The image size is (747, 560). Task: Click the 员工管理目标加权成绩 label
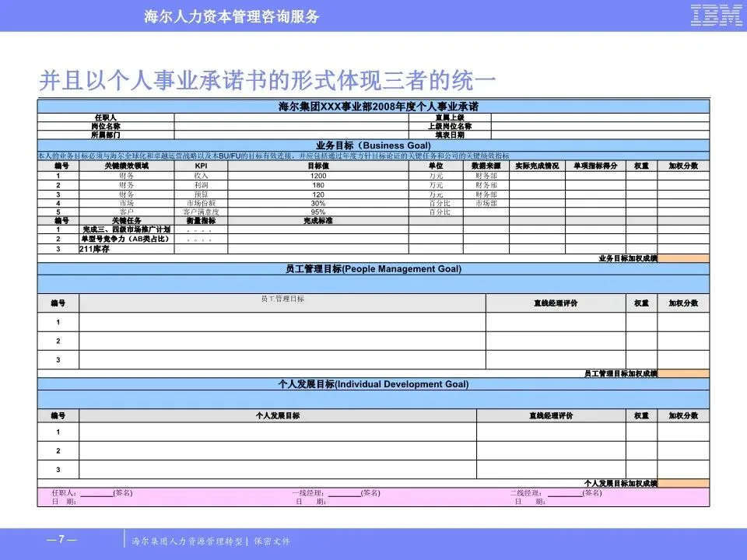[621, 373]
